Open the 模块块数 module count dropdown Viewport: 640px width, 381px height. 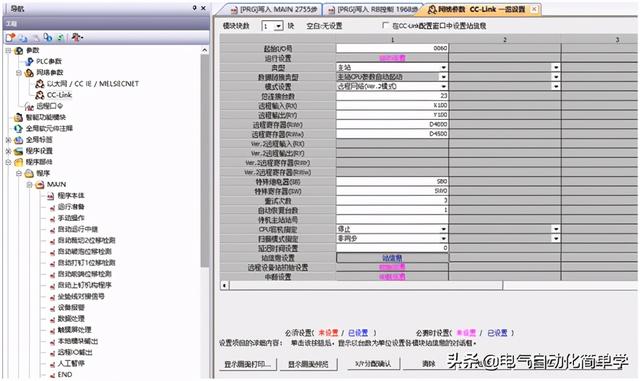(279, 26)
